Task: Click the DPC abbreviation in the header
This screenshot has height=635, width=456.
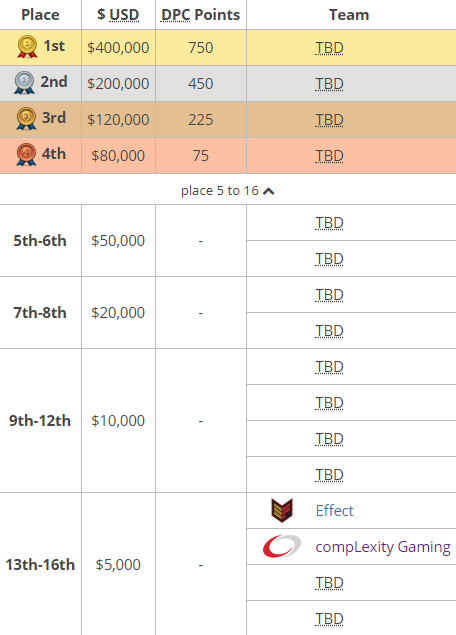Action: pos(175,15)
